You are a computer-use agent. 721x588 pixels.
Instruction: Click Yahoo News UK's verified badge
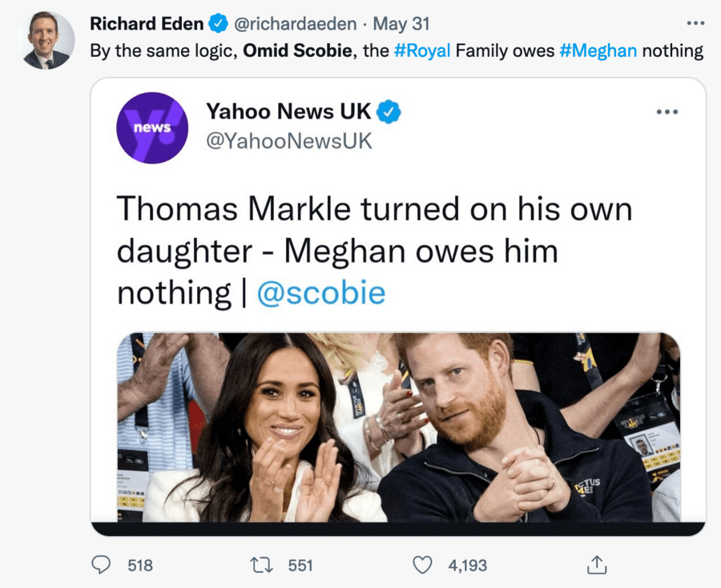(x=389, y=112)
